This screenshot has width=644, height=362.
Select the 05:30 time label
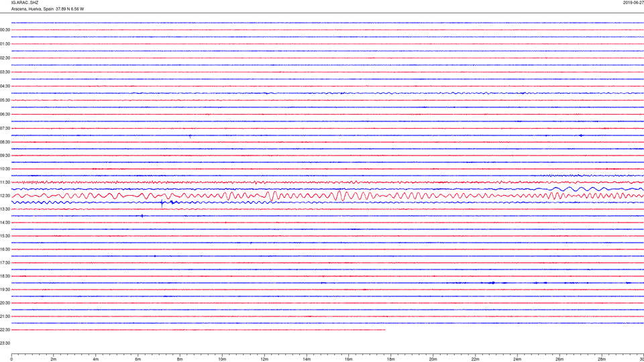5,100
